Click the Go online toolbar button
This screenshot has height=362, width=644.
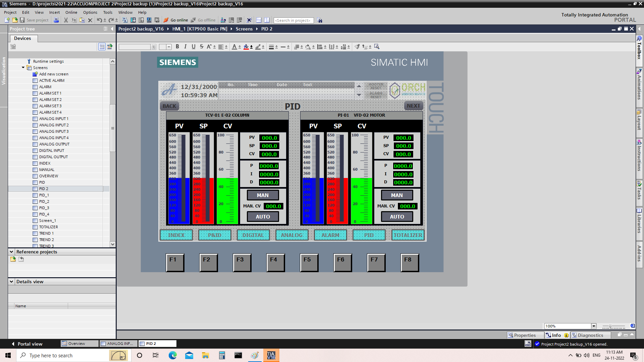click(176, 20)
